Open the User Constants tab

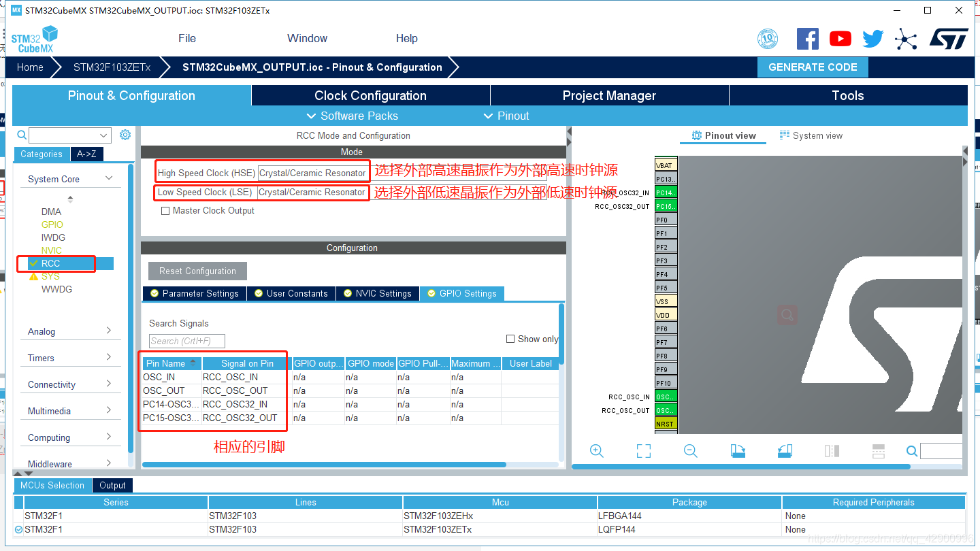[x=291, y=293]
